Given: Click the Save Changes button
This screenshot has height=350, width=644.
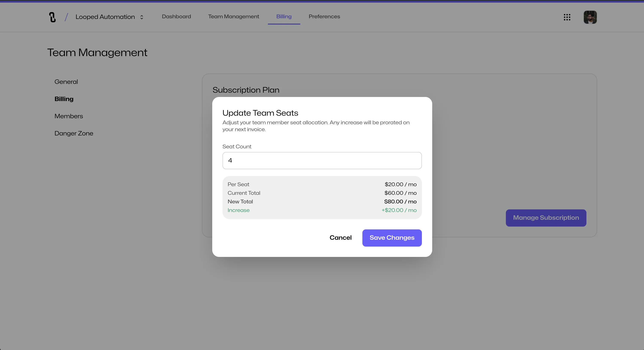Looking at the screenshot, I should [392, 238].
